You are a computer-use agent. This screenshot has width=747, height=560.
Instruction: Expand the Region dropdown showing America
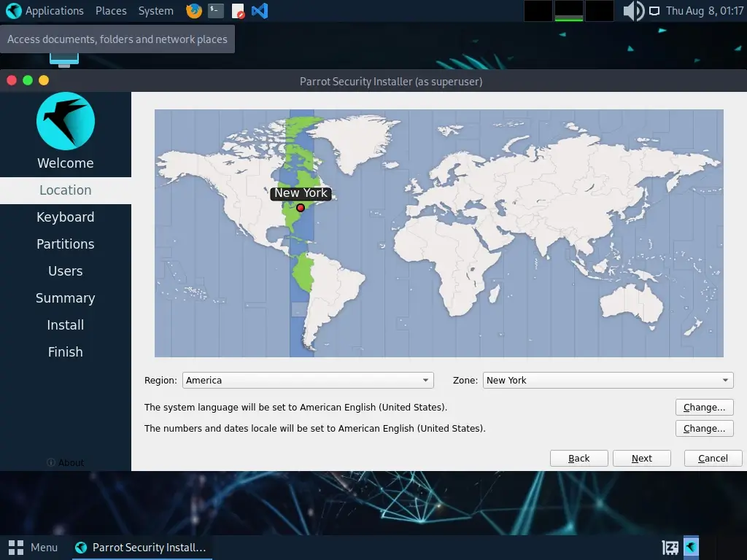[308, 380]
